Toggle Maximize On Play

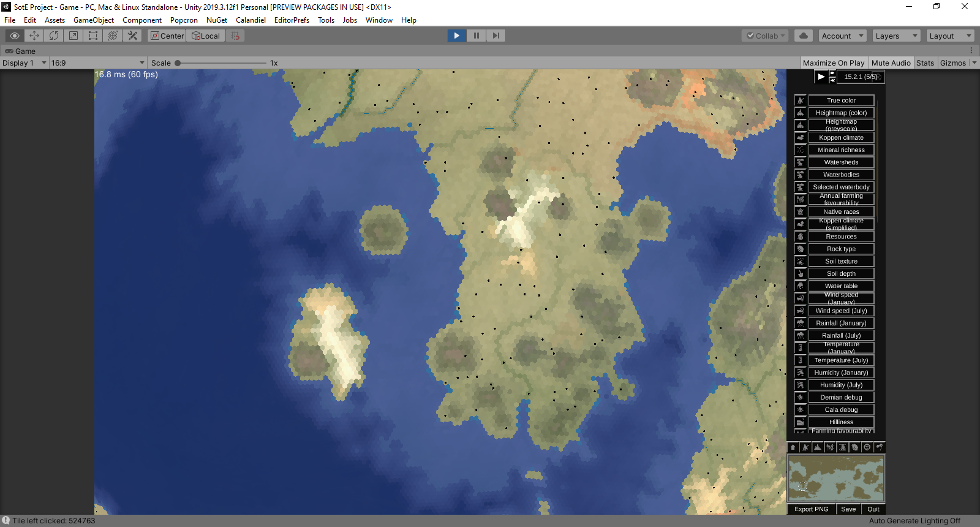pos(834,63)
